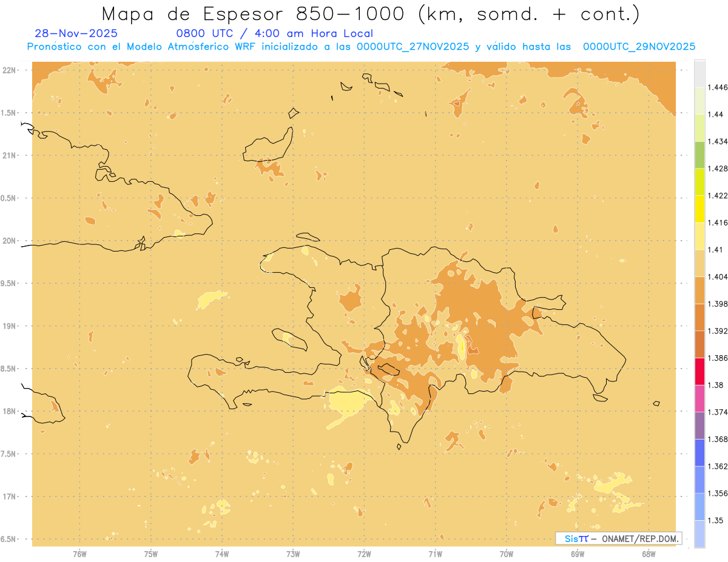Click the light blue swatch between 1.35 and 1.356
Image resolution: width=728 pixels, height=562 pixels.
coord(699,507)
